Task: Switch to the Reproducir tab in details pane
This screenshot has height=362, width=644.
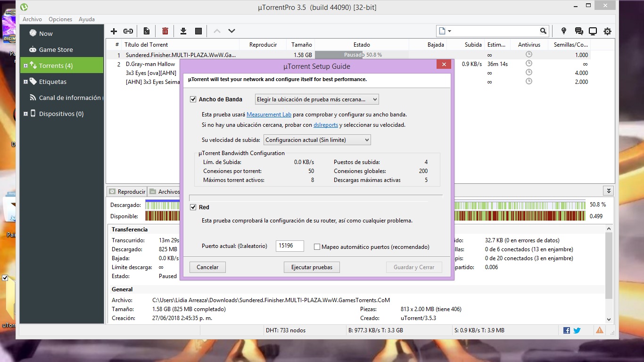Action: (127, 191)
